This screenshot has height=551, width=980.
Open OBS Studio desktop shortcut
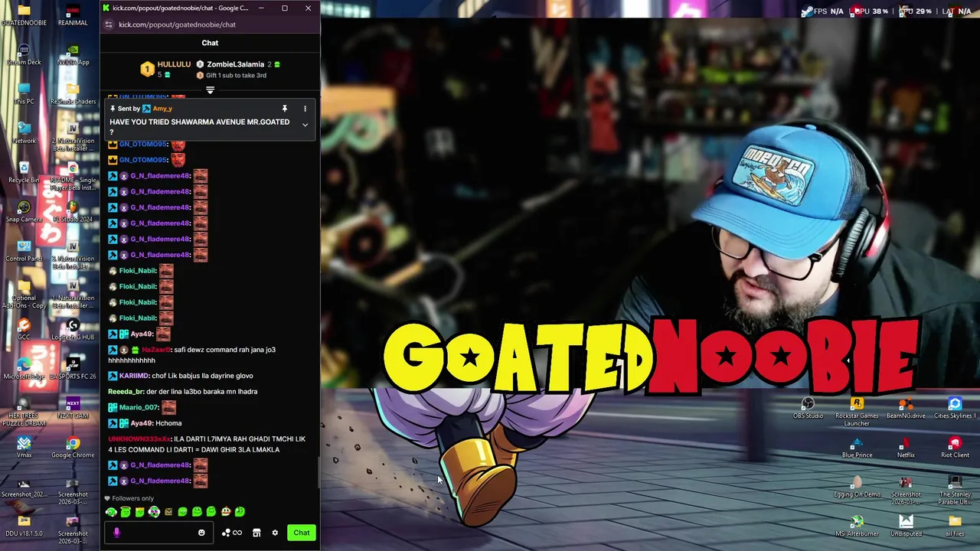click(808, 408)
